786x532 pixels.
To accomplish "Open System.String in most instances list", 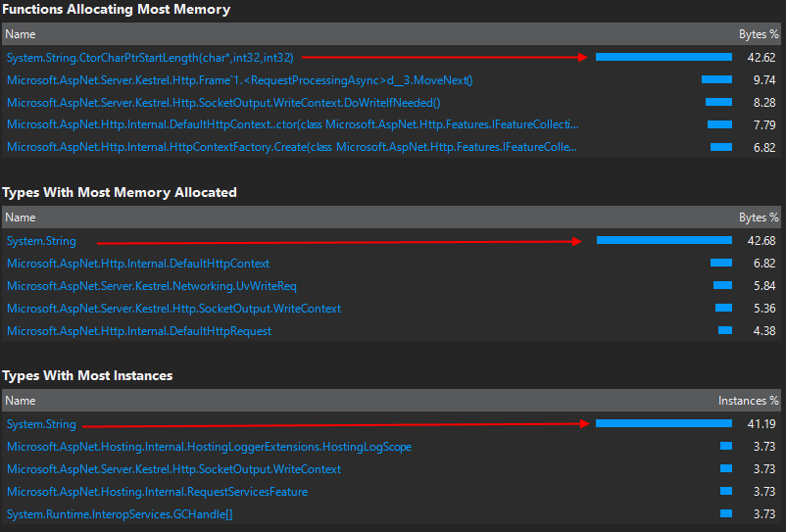I will click(41, 424).
